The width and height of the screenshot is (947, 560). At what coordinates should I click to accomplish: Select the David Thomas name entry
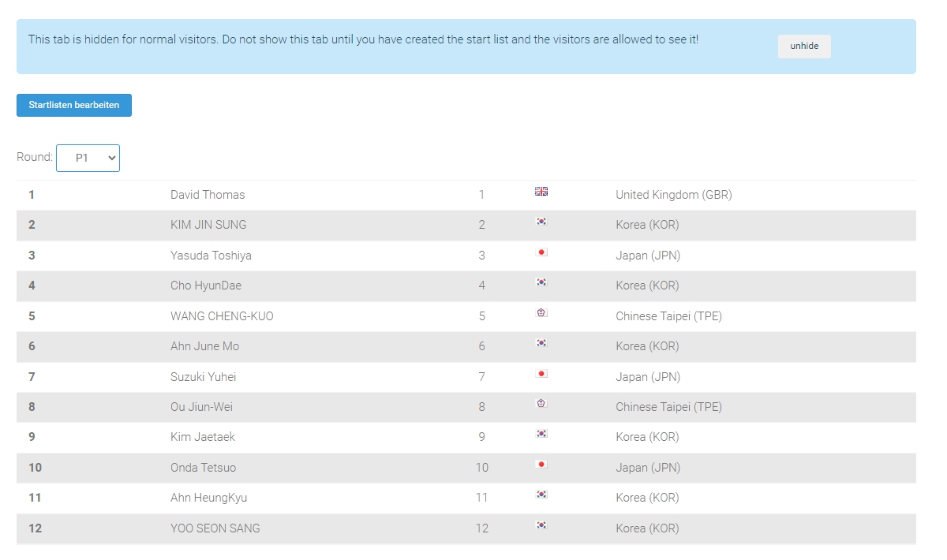208,195
